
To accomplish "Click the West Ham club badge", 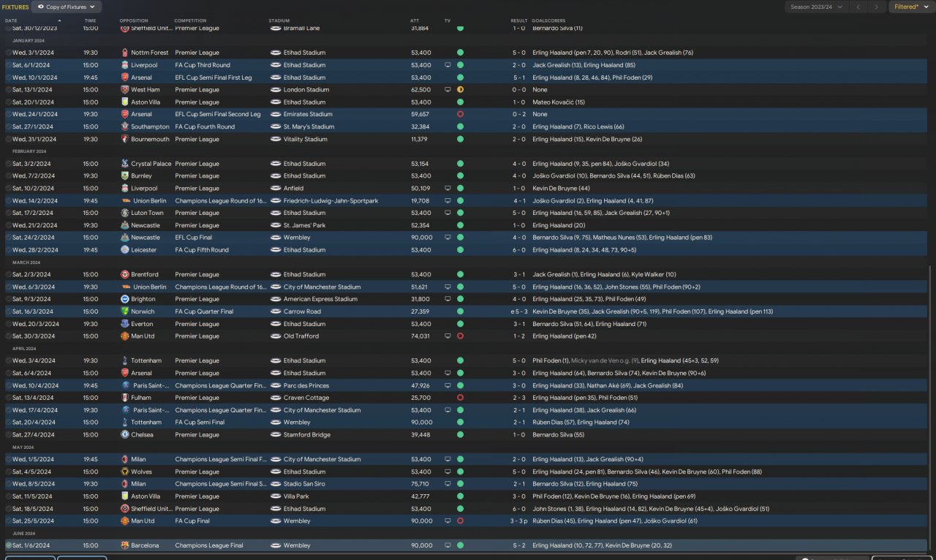I will coord(124,90).
